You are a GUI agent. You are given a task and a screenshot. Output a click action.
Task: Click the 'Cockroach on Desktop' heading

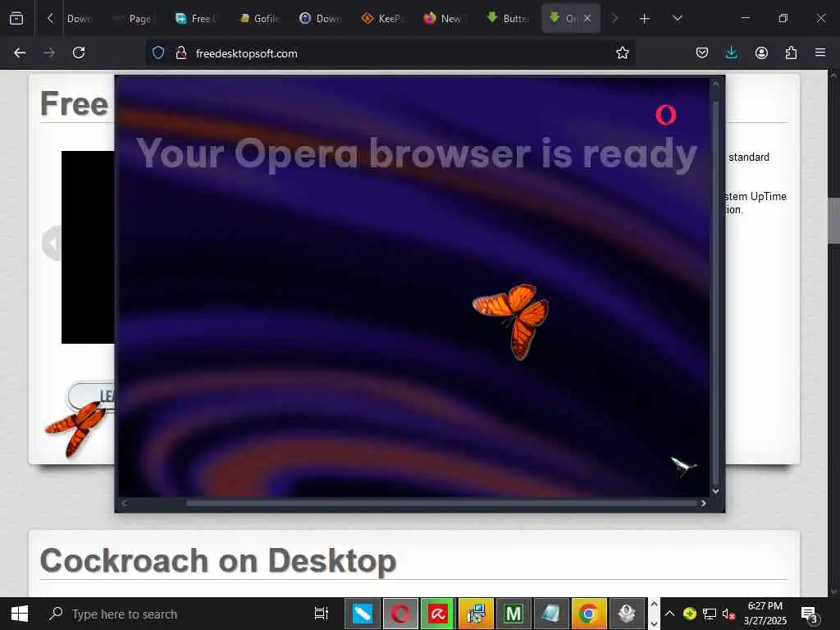point(218,560)
